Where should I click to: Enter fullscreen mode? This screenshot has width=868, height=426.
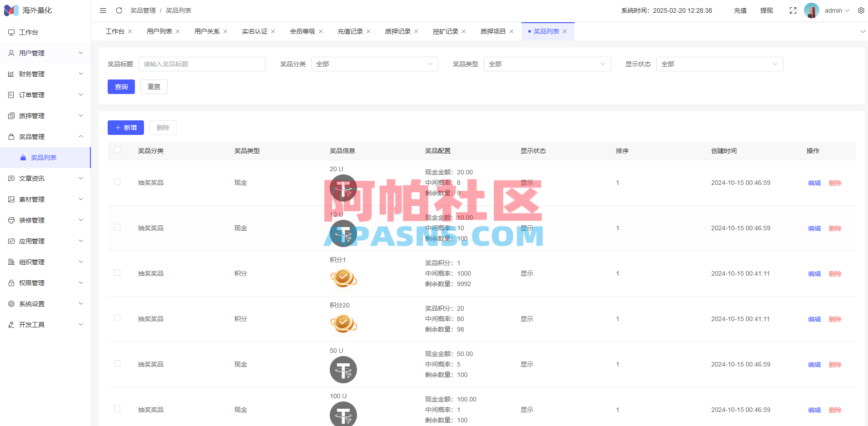pyautogui.click(x=793, y=10)
